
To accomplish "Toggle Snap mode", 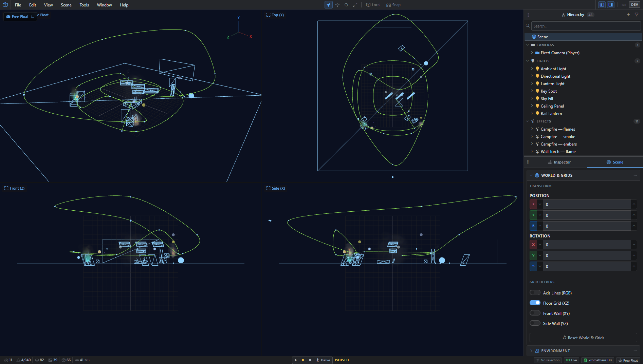I will click(x=393, y=5).
